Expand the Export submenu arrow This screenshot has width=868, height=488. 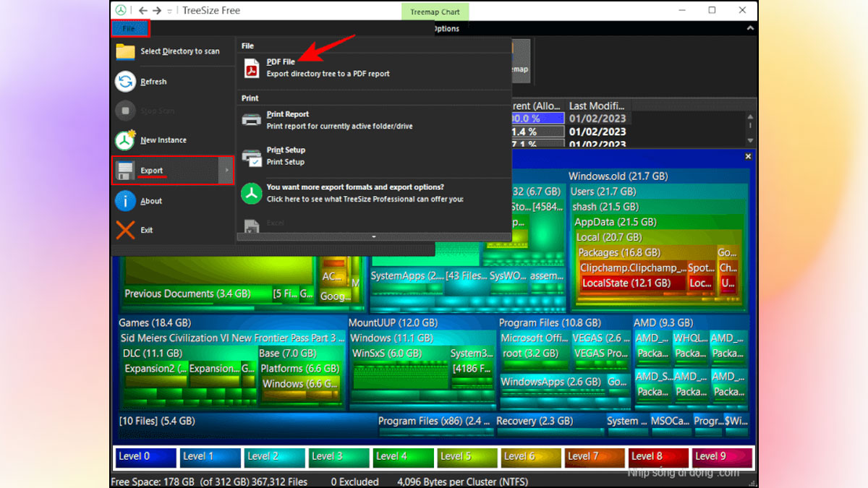[226, 171]
